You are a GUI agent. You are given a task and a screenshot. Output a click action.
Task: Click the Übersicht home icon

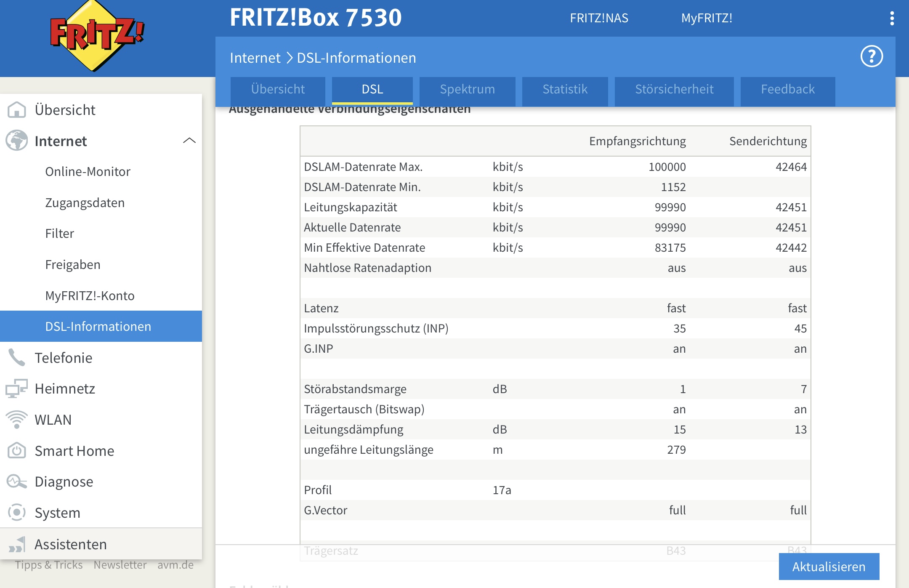click(x=17, y=110)
